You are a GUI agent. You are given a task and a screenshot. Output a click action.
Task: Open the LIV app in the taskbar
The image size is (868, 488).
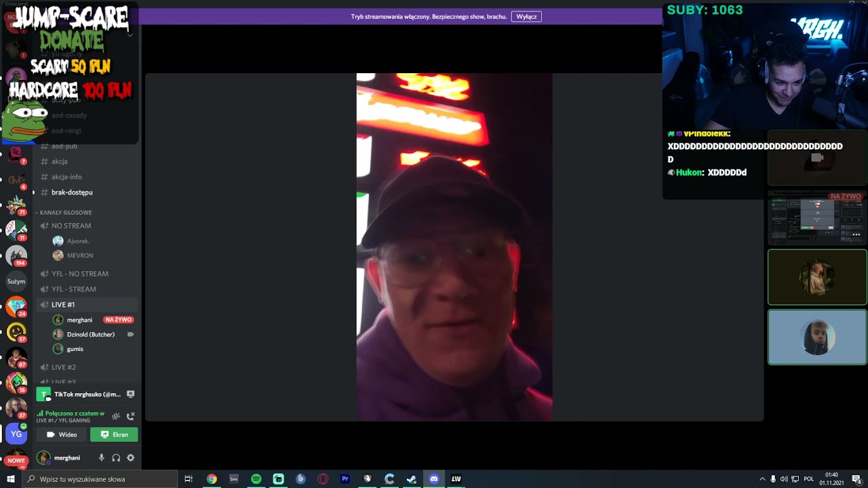click(456, 479)
